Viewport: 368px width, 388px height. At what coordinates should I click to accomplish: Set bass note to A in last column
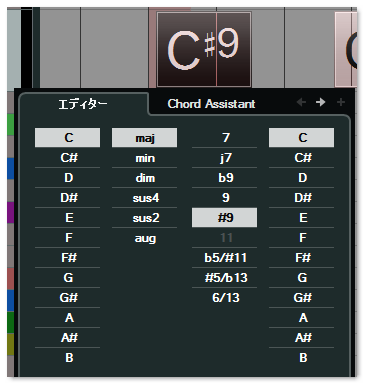tap(301, 318)
